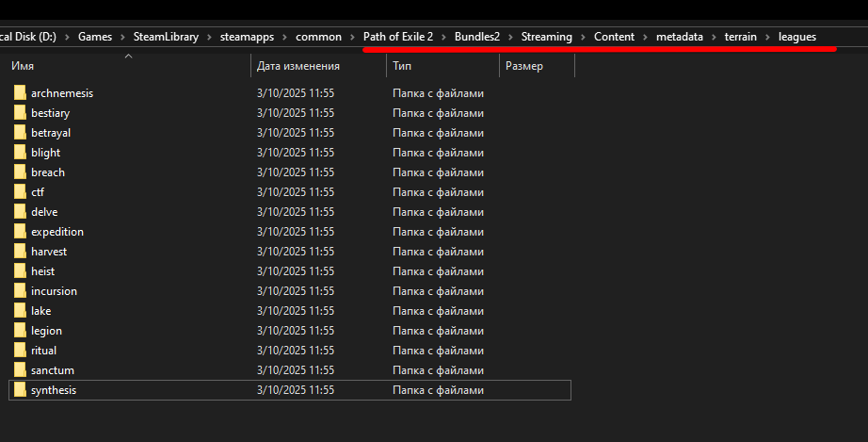Screen dimensions: 868x442
Task: Click the expedition folder icon
Action: point(20,232)
